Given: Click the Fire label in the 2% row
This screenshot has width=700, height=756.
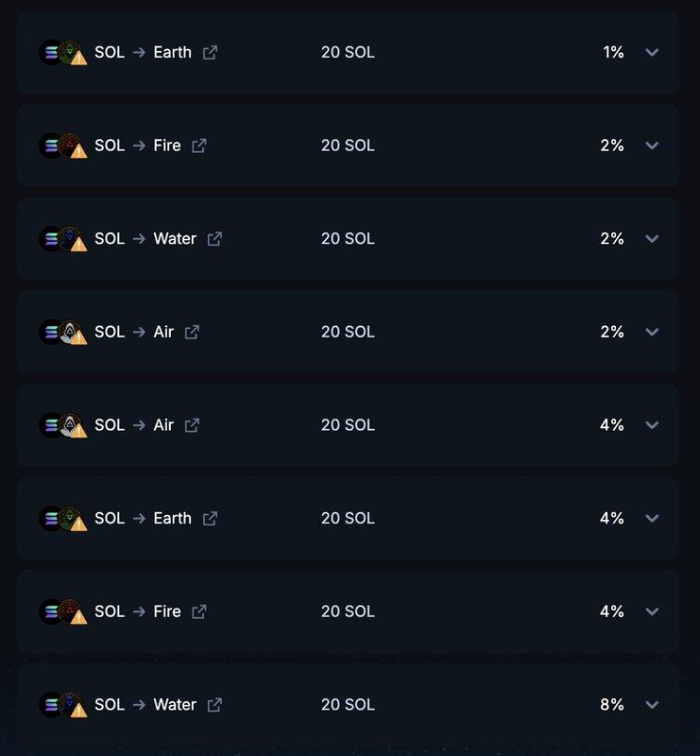Looking at the screenshot, I should coord(167,146).
